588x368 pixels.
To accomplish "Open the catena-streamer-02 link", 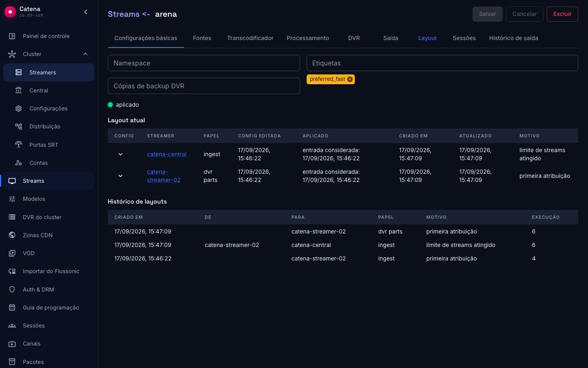I will point(164,176).
